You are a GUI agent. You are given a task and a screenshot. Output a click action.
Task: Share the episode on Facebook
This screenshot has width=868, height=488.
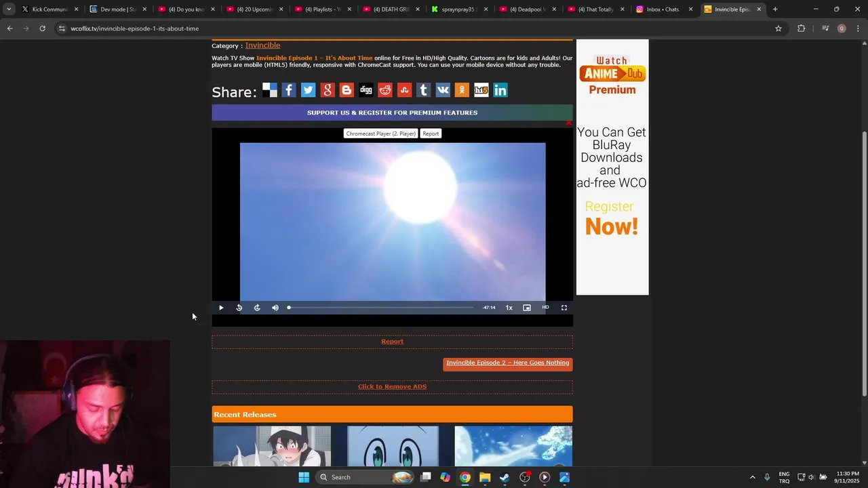tap(289, 90)
